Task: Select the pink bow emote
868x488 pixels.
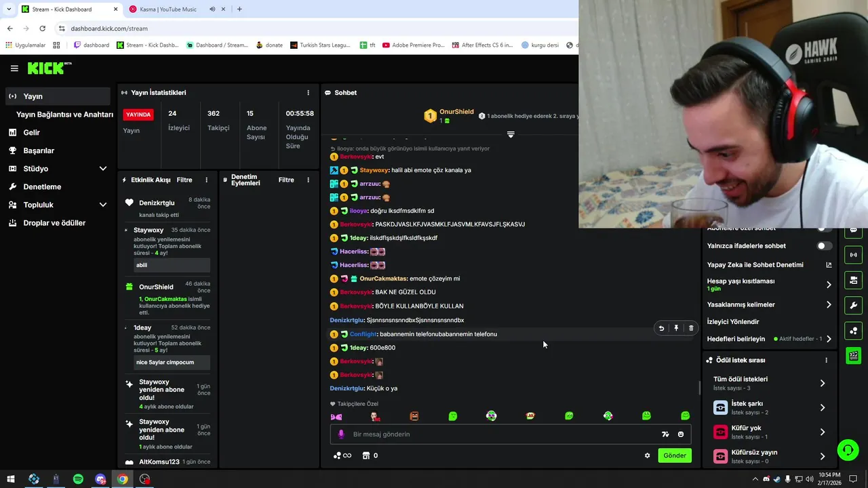Action: pos(336,416)
